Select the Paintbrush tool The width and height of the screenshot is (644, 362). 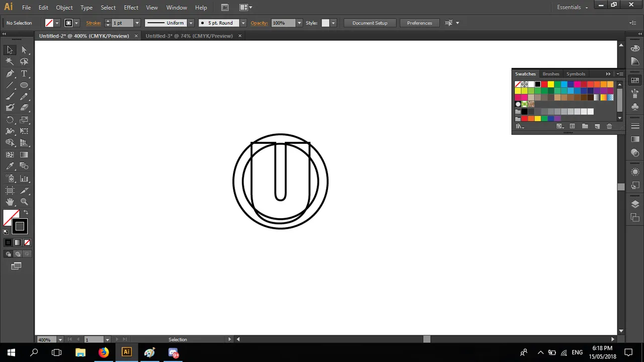[x=10, y=97]
